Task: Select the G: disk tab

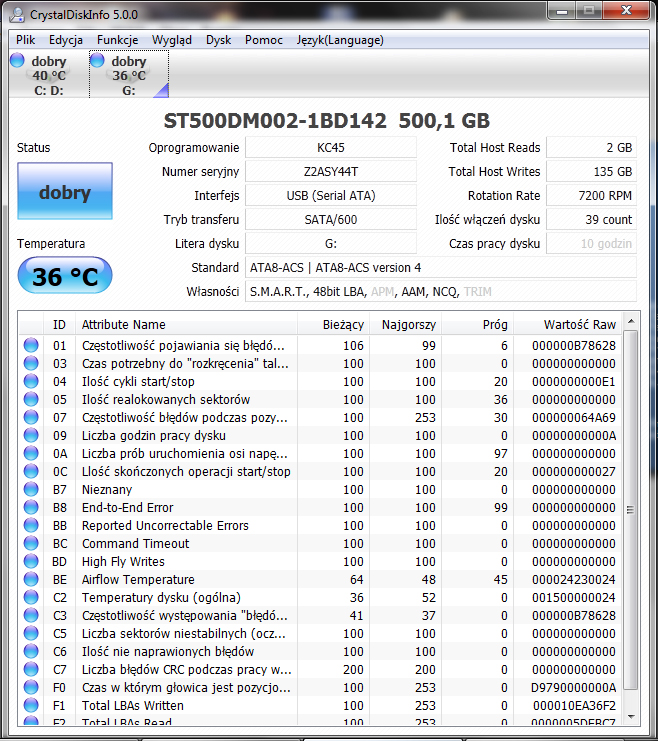Action: tap(129, 75)
